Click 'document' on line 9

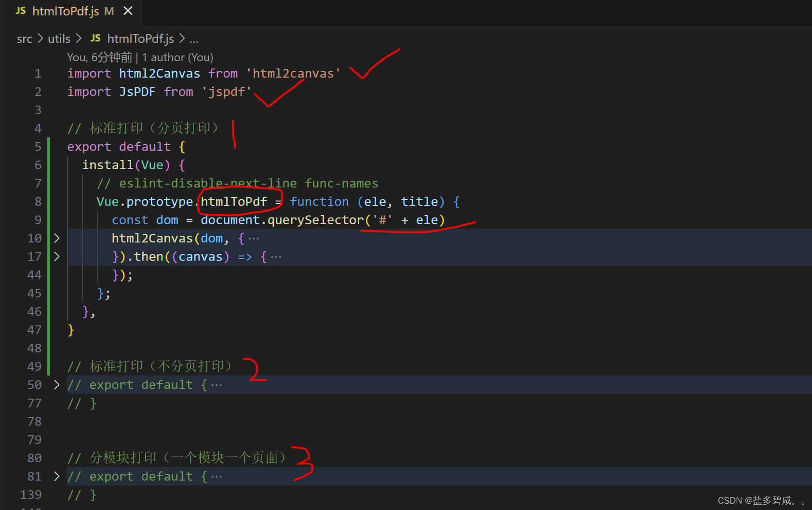tap(230, 220)
